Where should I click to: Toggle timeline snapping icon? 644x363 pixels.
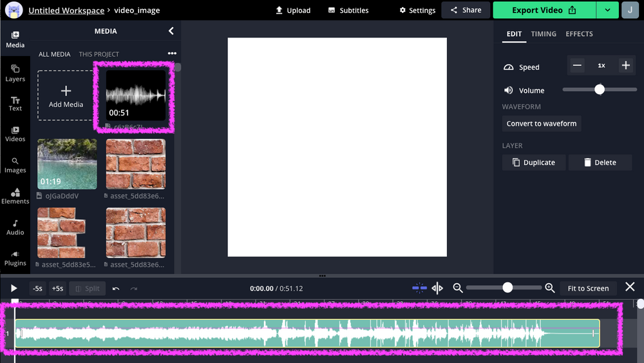coord(419,288)
